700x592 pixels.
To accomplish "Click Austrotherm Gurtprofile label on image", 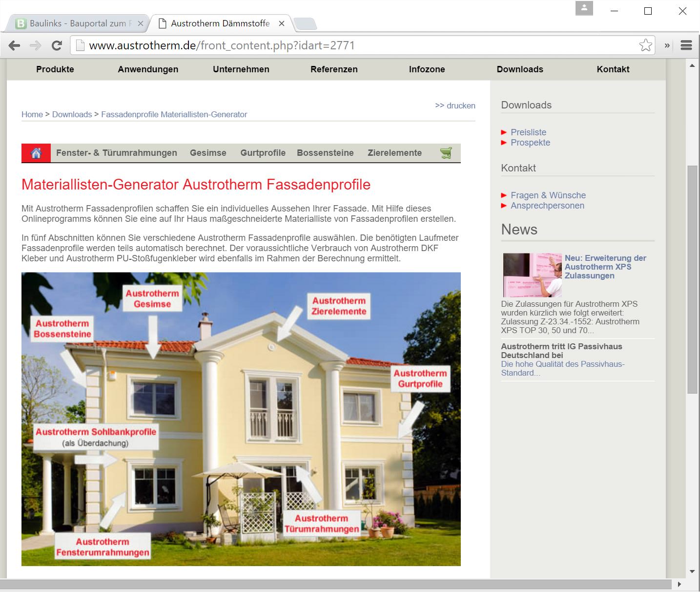I will click(x=420, y=379).
